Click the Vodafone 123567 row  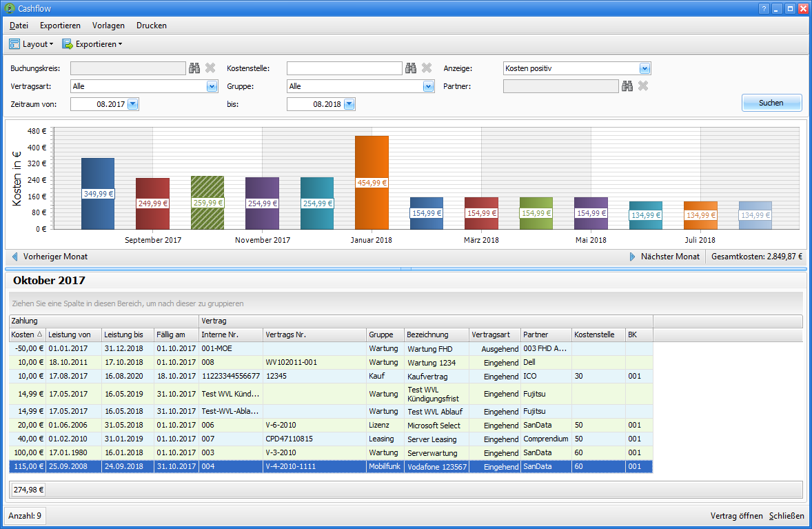coord(331,467)
